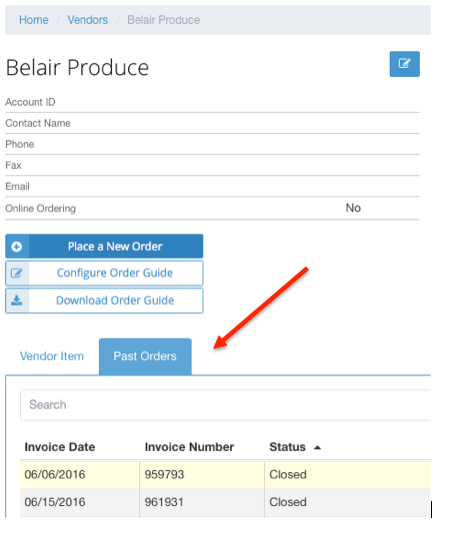Select the Past Orders tab
This screenshot has width=450, height=537.
point(145,356)
